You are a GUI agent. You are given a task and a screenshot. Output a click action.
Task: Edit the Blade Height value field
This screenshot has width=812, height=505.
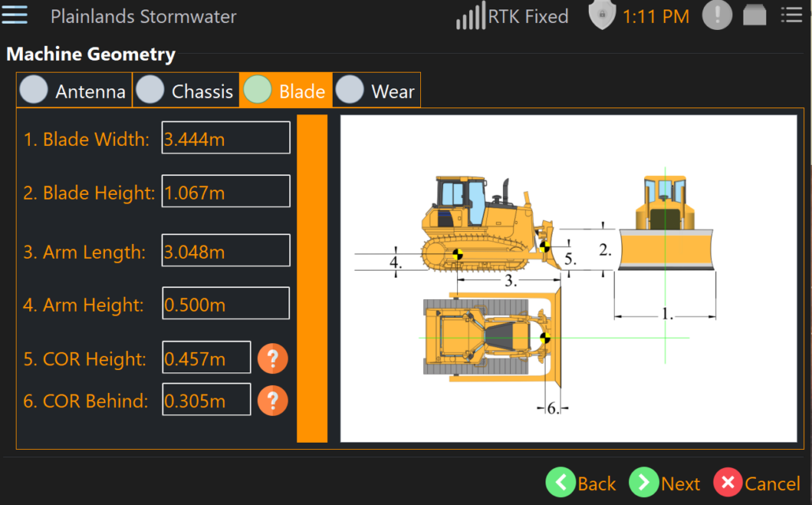[225, 192]
